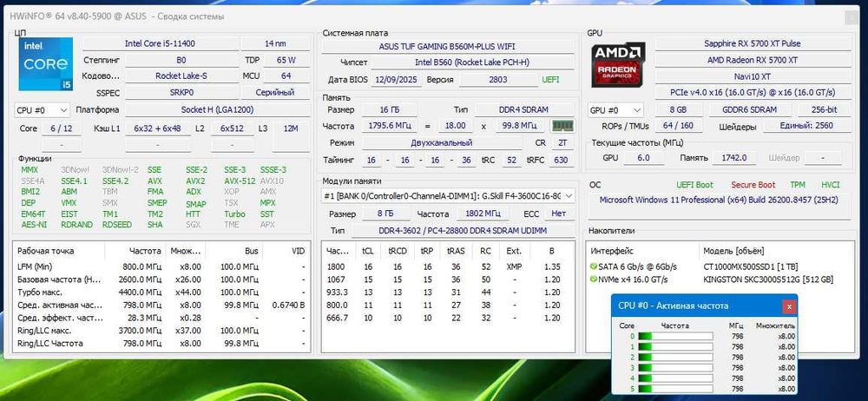Click ASUS TUF GAMING B560M-PLUS WIFI field

(x=447, y=47)
